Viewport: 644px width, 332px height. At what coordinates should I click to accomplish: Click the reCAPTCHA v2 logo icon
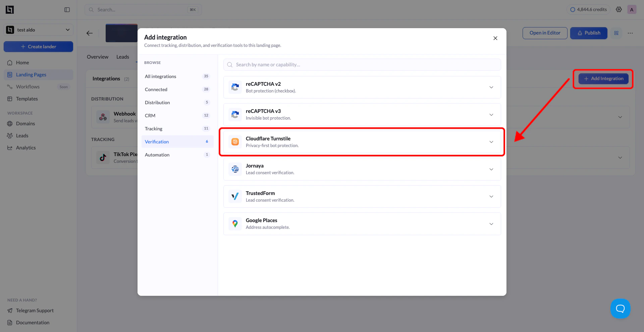235,87
